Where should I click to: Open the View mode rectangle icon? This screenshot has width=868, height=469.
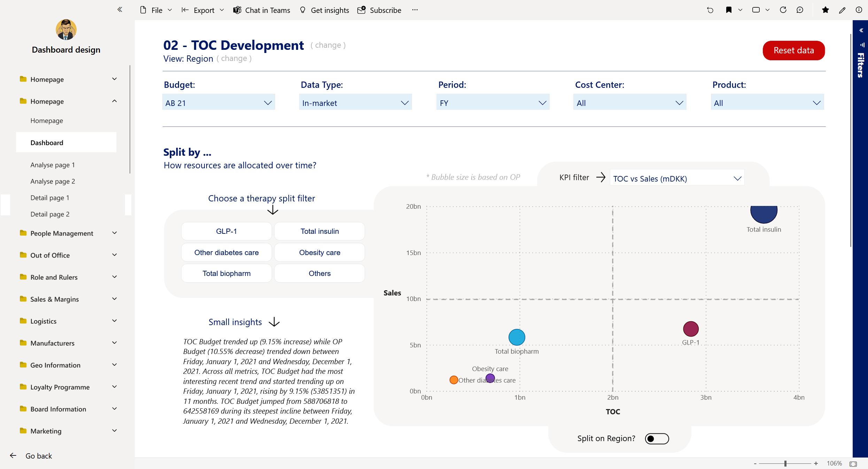(757, 10)
